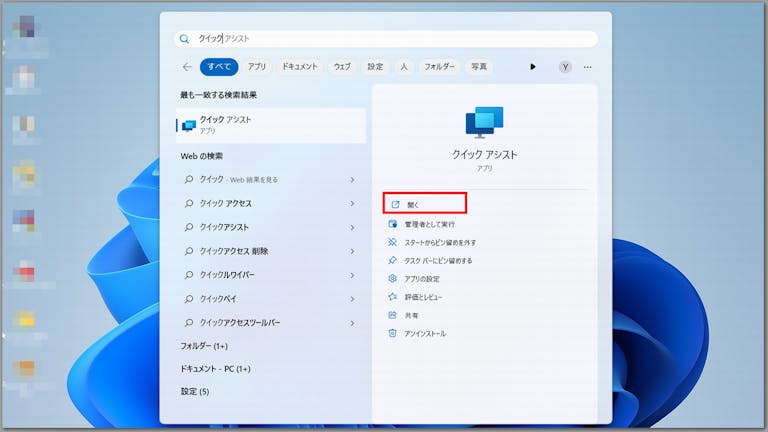The width and height of the screenshot is (768, 432).
Task: Expand the arrow beside クイックアシスト suggestion
Action: (352, 227)
